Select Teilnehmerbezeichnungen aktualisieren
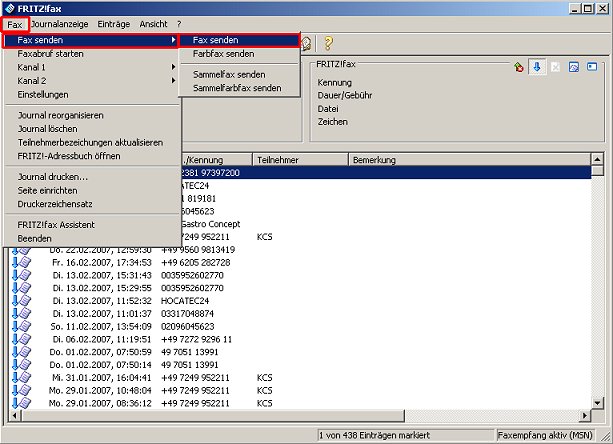 click(91, 143)
